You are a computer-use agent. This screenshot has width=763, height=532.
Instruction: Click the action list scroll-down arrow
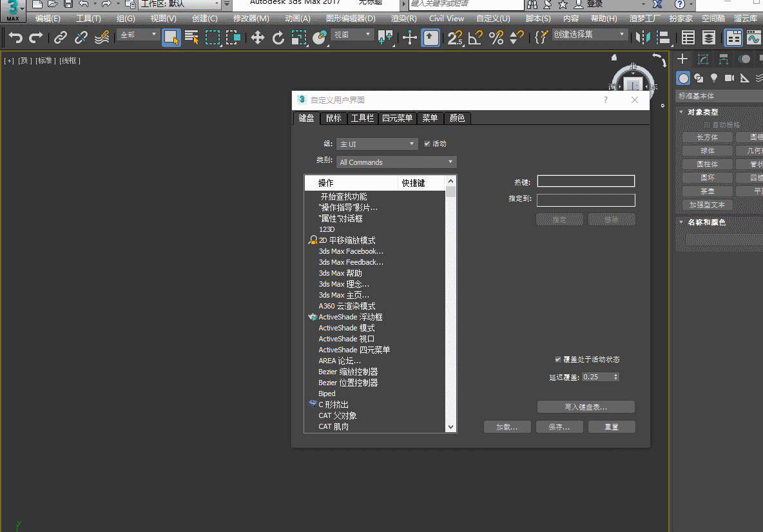[450, 427]
